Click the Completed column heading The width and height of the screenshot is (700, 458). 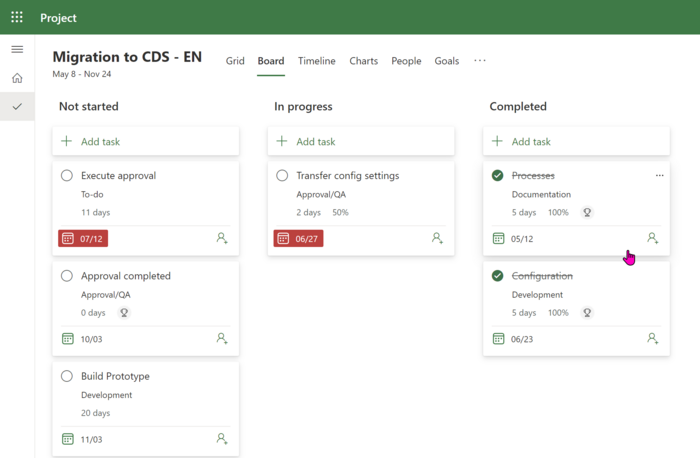(x=518, y=106)
